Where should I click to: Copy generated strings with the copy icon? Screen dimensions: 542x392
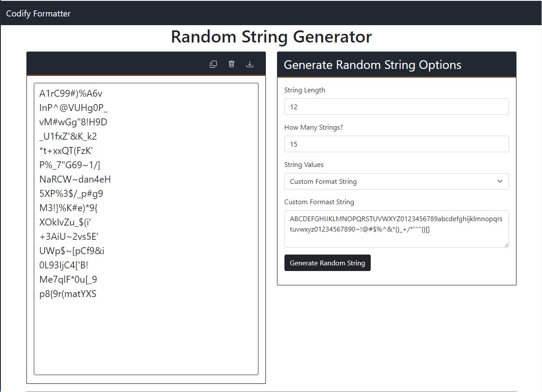[213, 64]
